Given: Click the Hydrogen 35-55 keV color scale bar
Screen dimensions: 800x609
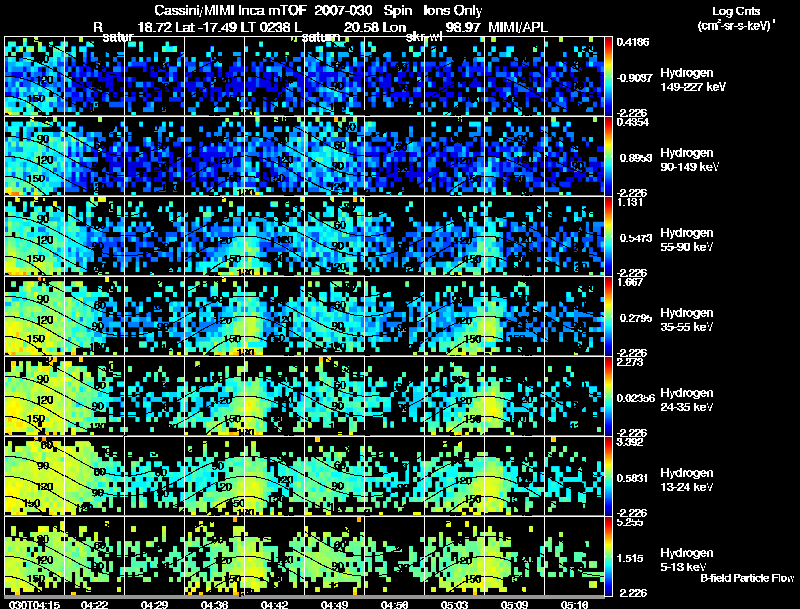Looking at the screenshot, I should [x=608, y=316].
